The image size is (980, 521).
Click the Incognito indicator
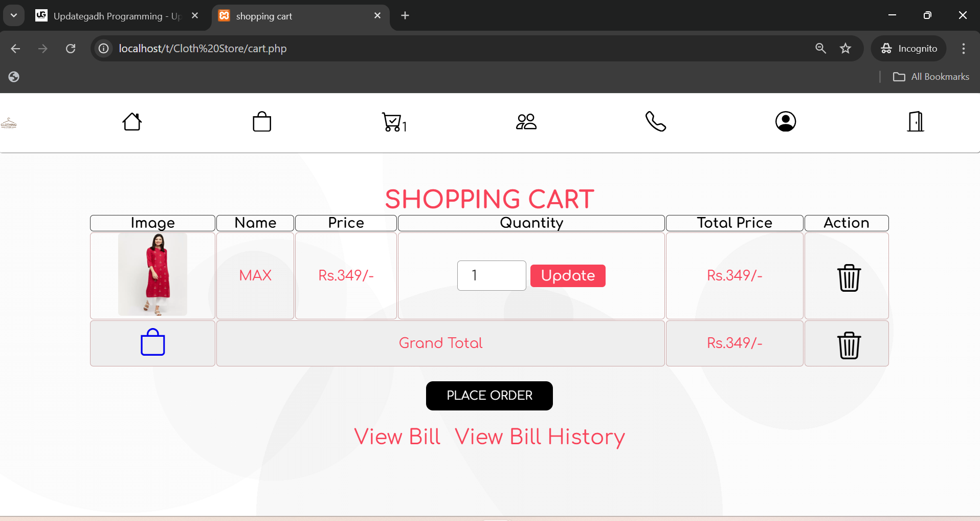tap(909, 49)
